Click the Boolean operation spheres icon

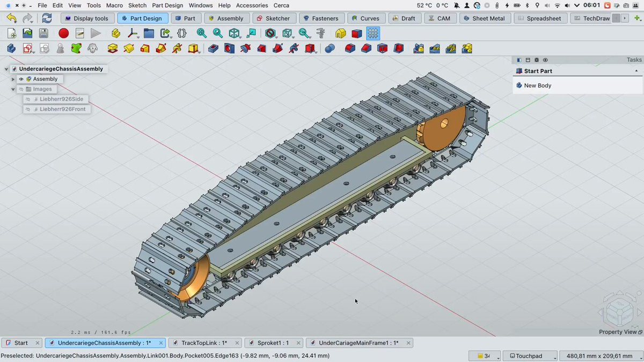tap(330, 48)
